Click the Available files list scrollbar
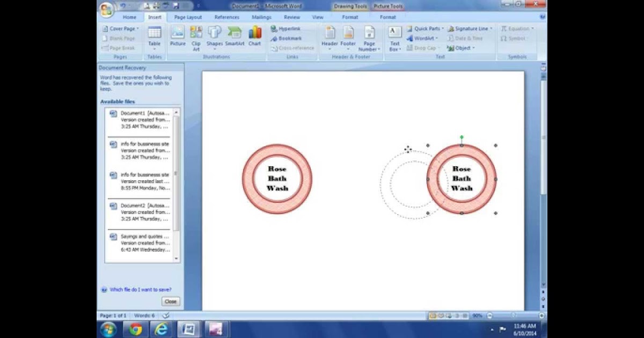 point(177,185)
